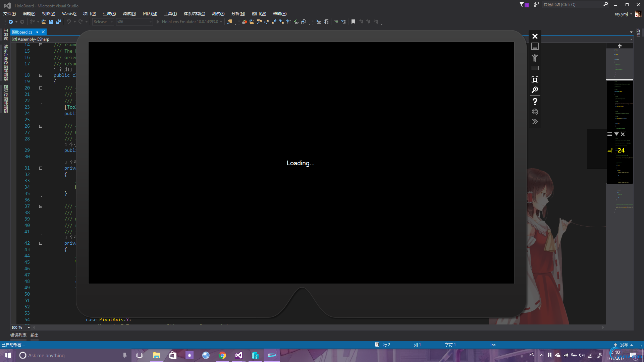Open the 工具(T) menu
Screen dimensions: 644x362
click(170, 14)
